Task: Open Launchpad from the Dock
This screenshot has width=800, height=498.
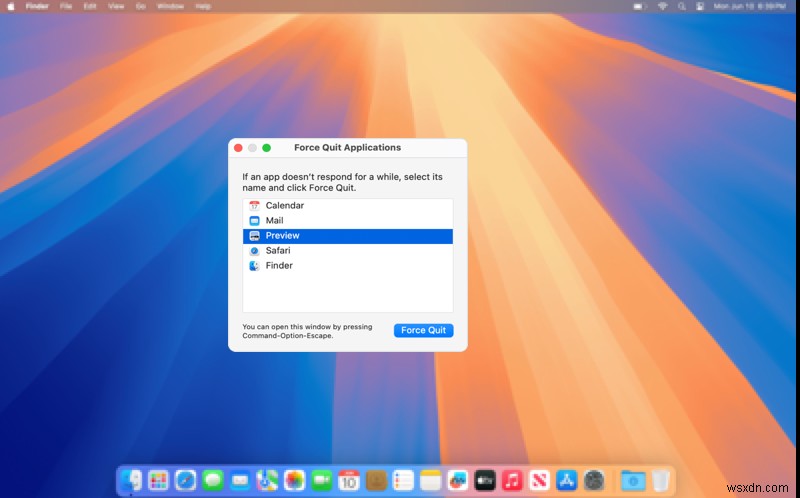Action: [x=158, y=481]
